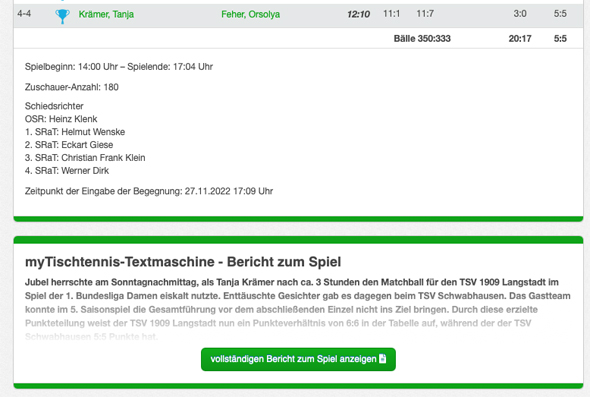Click the blue trophy icon beside Krämer, Tanja
The width and height of the screenshot is (590, 397).
click(x=62, y=16)
